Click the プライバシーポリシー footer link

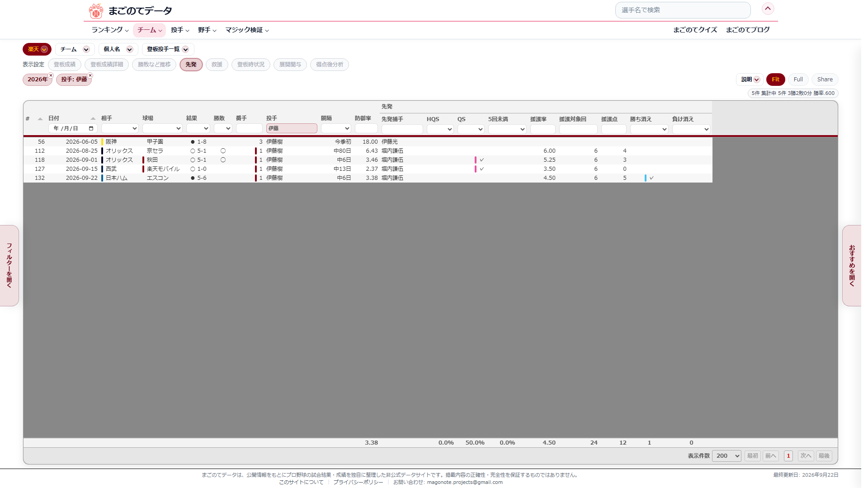(x=358, y=482)
